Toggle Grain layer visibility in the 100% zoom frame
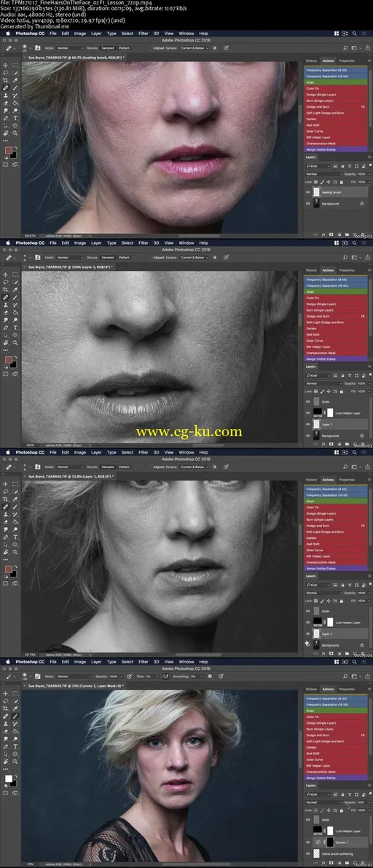 pyautogui.click(x=307, y=401)
